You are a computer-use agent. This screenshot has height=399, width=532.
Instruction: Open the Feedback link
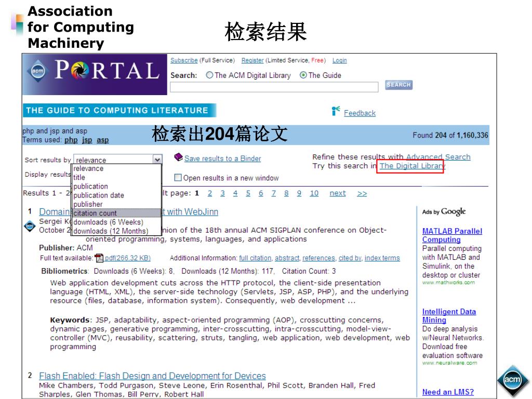360,113
